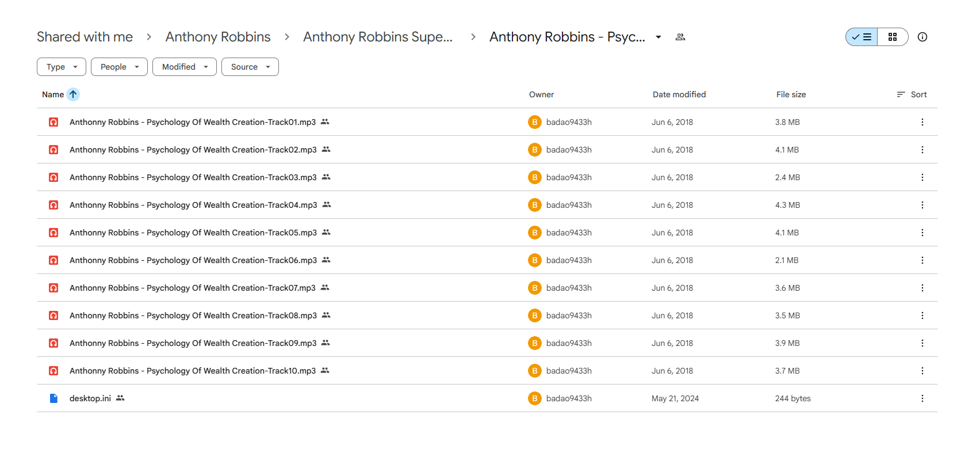Open more actions for Track09.mp3
The height and width of the screenshot is (449, 980).
point(922,343)
